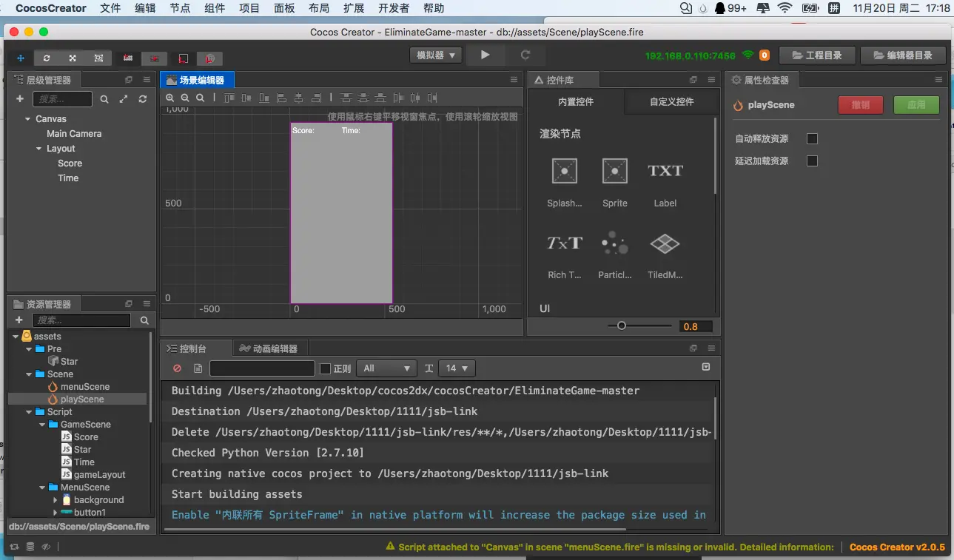The height and width of the screenshot is (560, 954).
Task: Click Label TXT control icon
Action: coord(665,171)
